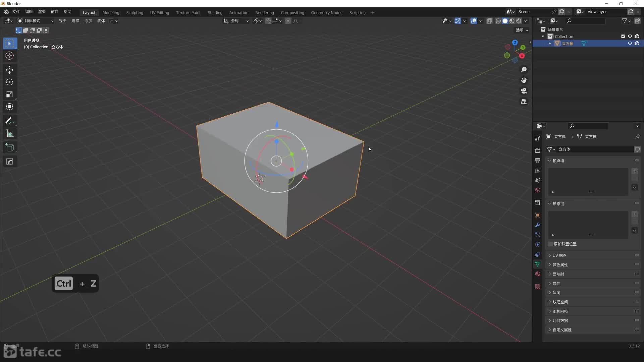
Task: Enable the 添加静置位置 checkbox
Action: click(550, 244)
